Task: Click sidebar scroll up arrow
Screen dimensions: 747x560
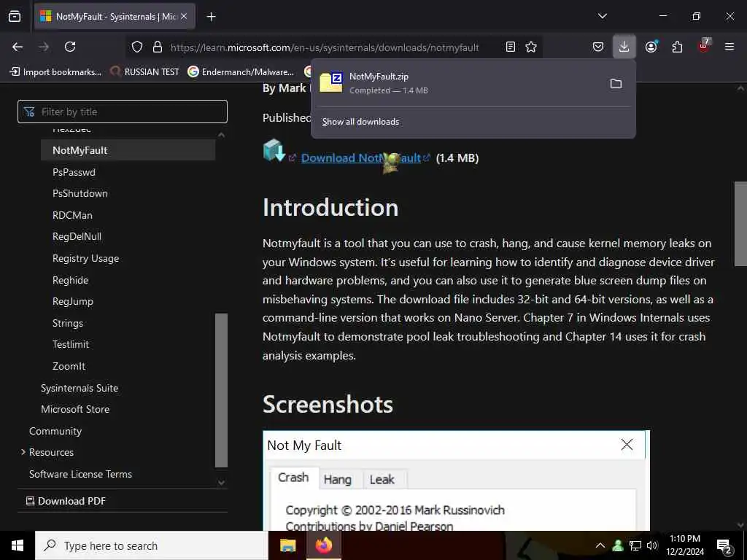Action: click(221, 135)
